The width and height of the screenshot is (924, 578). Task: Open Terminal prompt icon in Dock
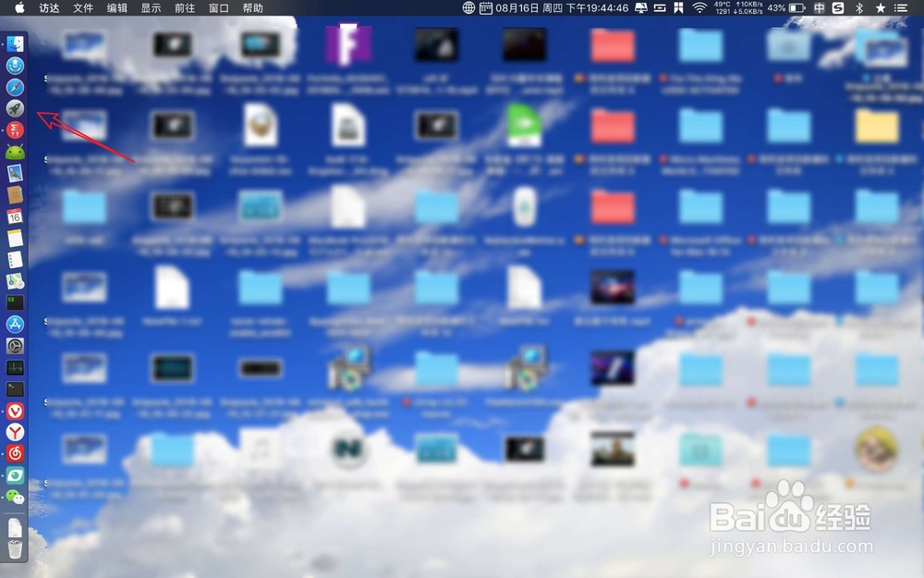[15, 388]
